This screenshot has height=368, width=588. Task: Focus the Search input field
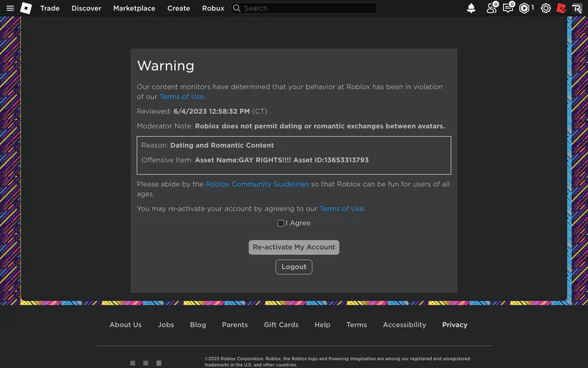click(x=307, y=8)
